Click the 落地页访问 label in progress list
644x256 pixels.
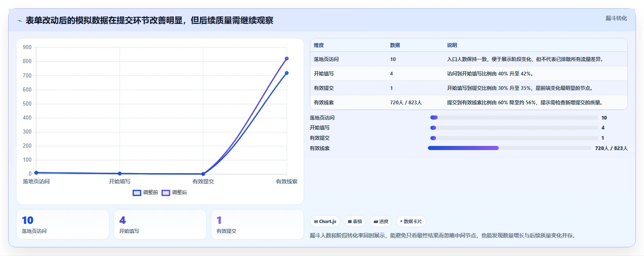pyautogui.click(x=322, y=118)
